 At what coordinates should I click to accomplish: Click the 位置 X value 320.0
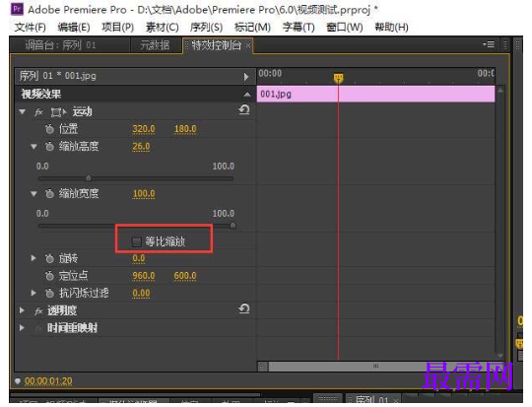144,129
